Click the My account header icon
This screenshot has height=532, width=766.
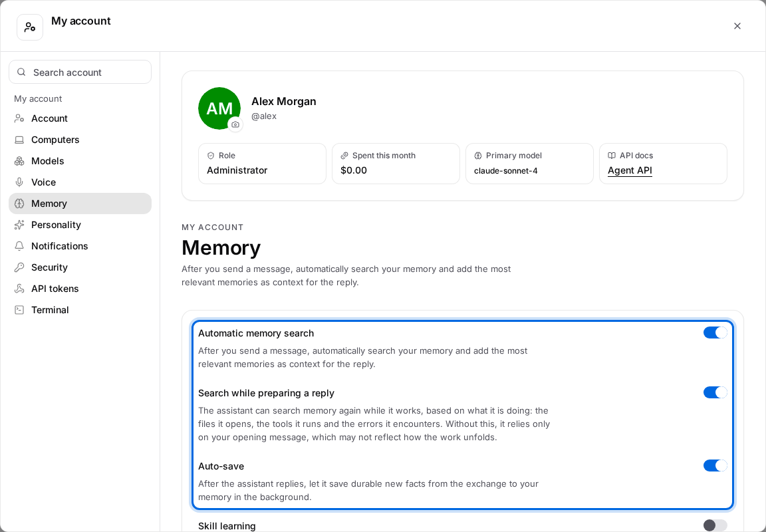click(x=30, y=27)
